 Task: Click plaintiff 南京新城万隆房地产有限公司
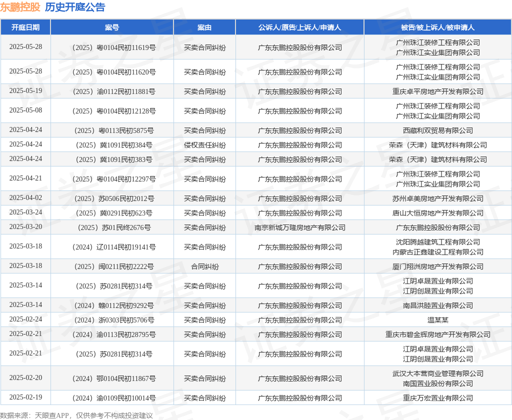[300, 227]
